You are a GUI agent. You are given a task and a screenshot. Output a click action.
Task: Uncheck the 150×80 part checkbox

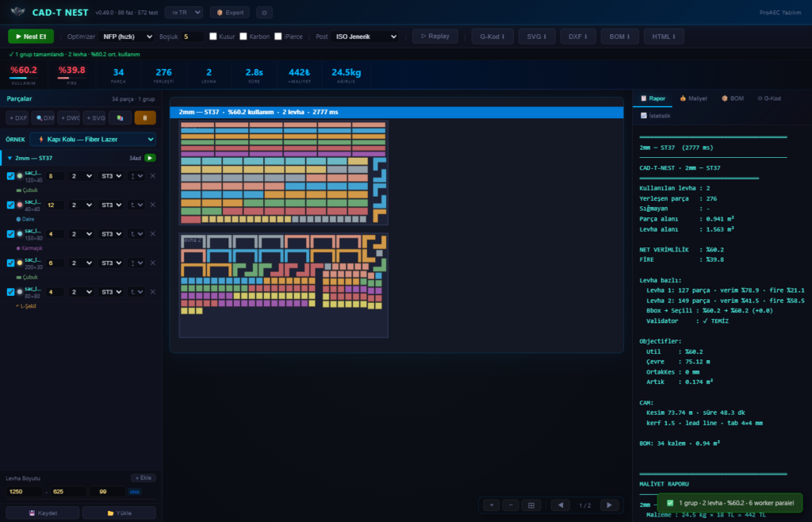coord(10,234)
